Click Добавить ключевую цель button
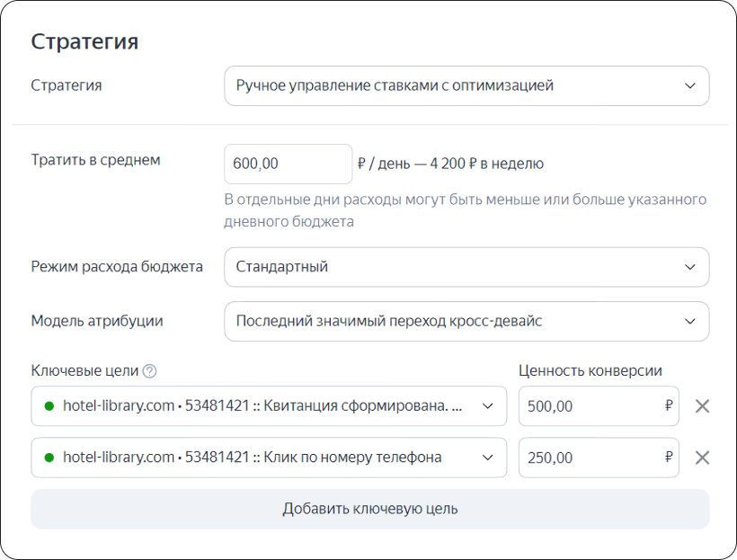This screenshot has width=737, height=560. pos(370,510)
